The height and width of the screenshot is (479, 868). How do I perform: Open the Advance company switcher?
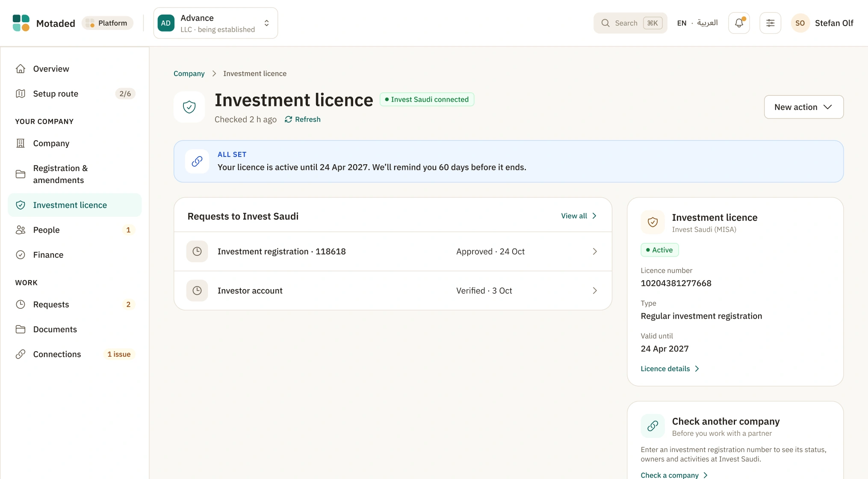pos(216,23)
